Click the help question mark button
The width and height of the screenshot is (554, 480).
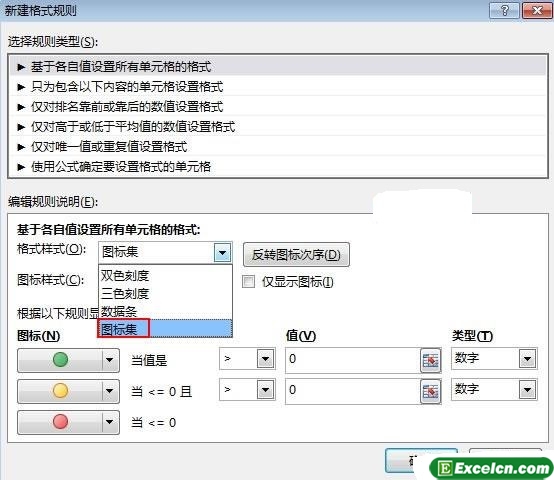point(505,11)
